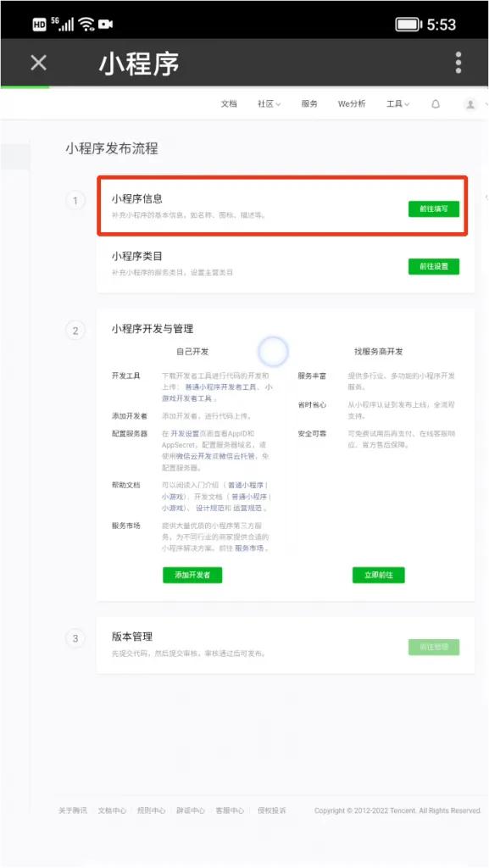The width and height of the screenshot is (489, 868).
Task: Open the notification bell
Action: (436, 103)
